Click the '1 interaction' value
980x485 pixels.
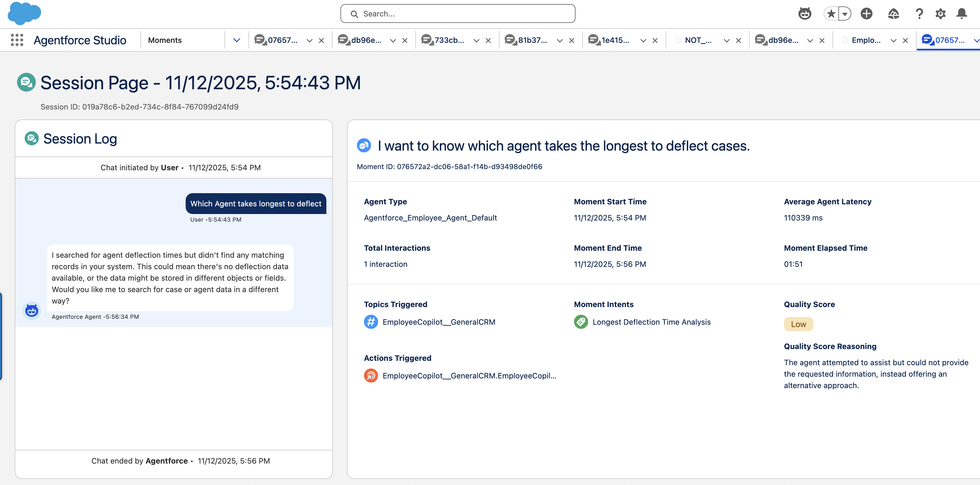[x=385, y=264]
